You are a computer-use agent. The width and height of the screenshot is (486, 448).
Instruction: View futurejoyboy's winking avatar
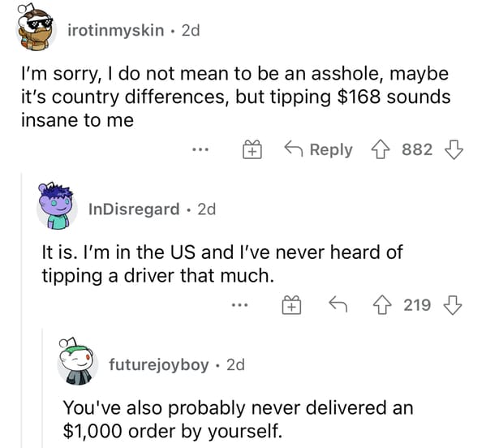tap(78, 361)
